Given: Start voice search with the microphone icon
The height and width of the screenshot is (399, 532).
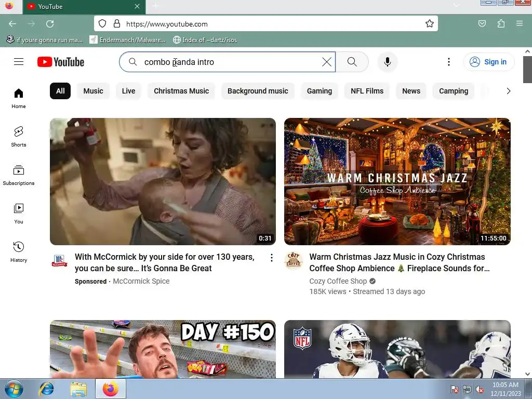Looking at the screenshot, I should [387, 62].
